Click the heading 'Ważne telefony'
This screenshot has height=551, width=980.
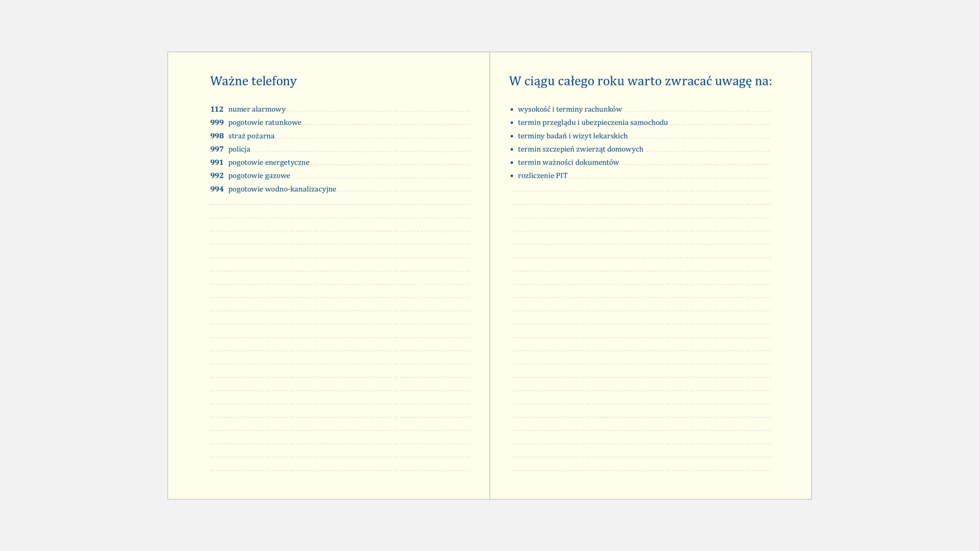tap(253, 81)
